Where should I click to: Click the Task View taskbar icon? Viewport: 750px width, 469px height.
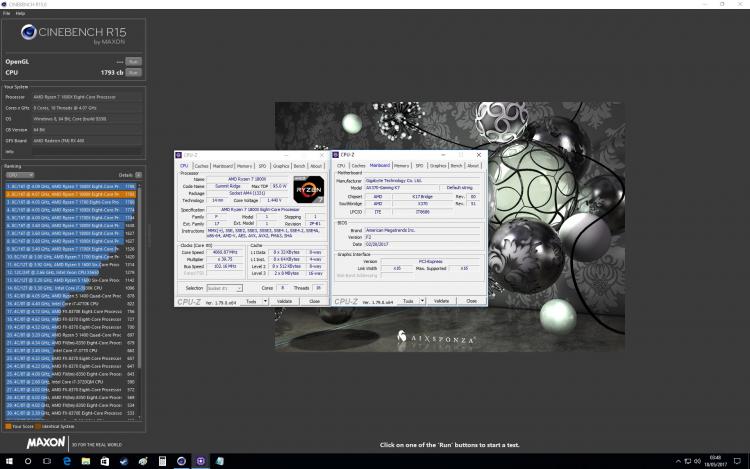point(47,461)
